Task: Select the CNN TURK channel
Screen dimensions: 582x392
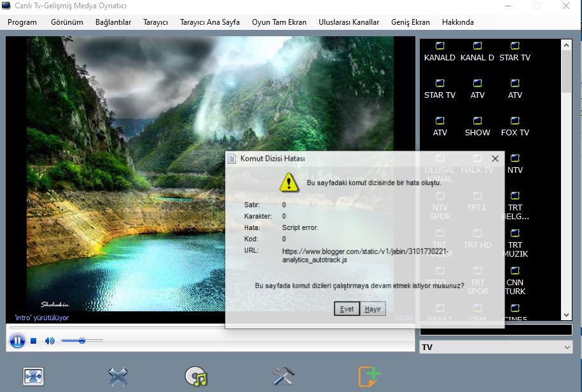Action: [x=515, y=271]
